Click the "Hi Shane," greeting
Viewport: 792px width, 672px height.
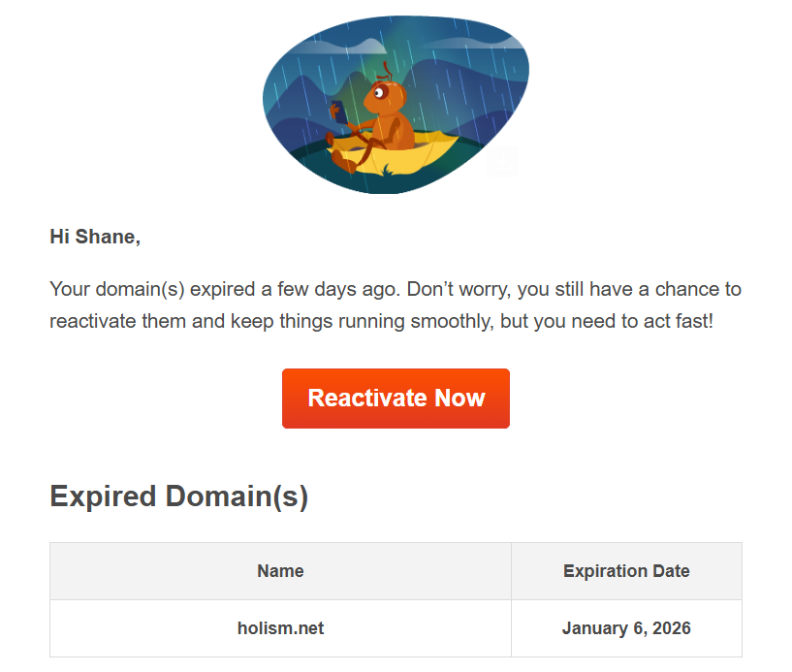[x=95, y=237]
